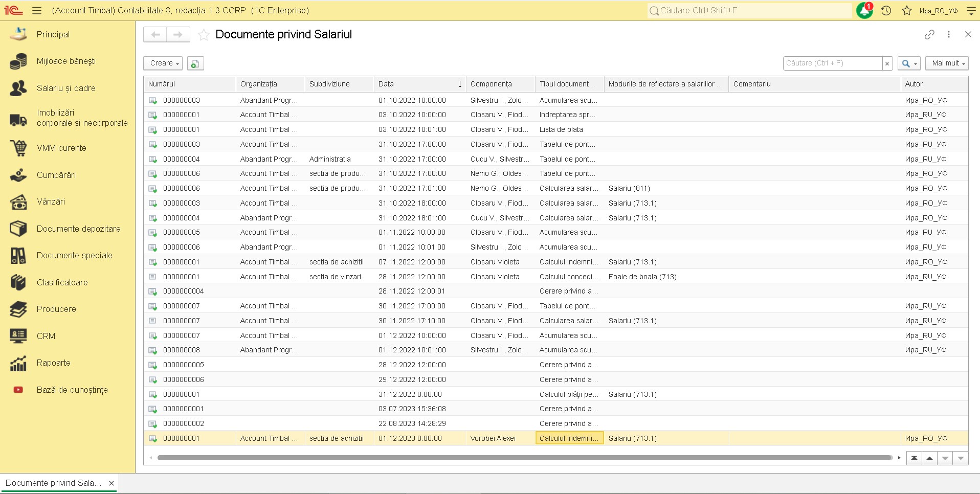Expand the Creare dropdown
The width and height of the screenshot is (980, 494).
coord(164,63)
